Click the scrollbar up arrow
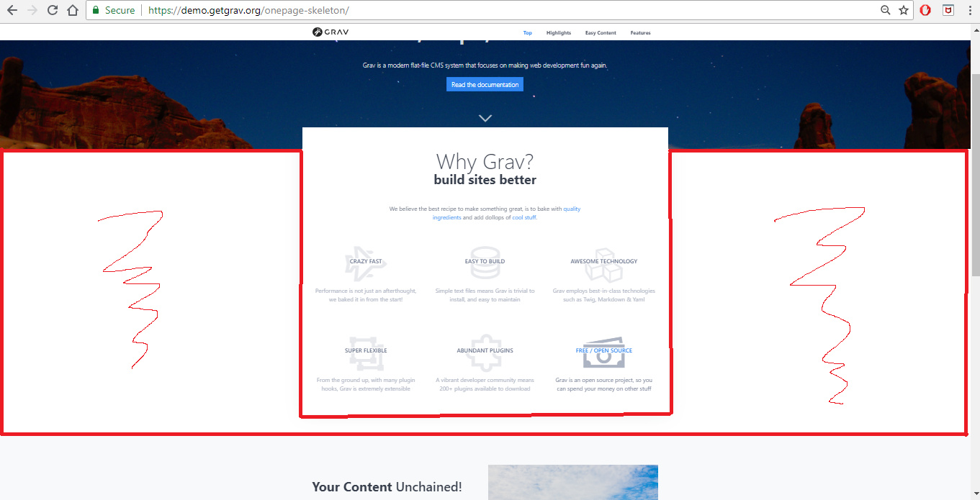Image resolution: width=980 pixels, height=500 pixels. point(976,28)
